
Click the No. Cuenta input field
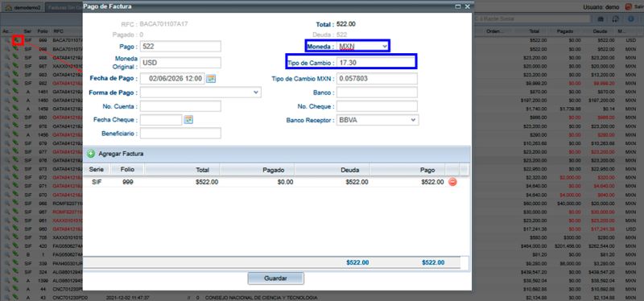click(180, 106)
